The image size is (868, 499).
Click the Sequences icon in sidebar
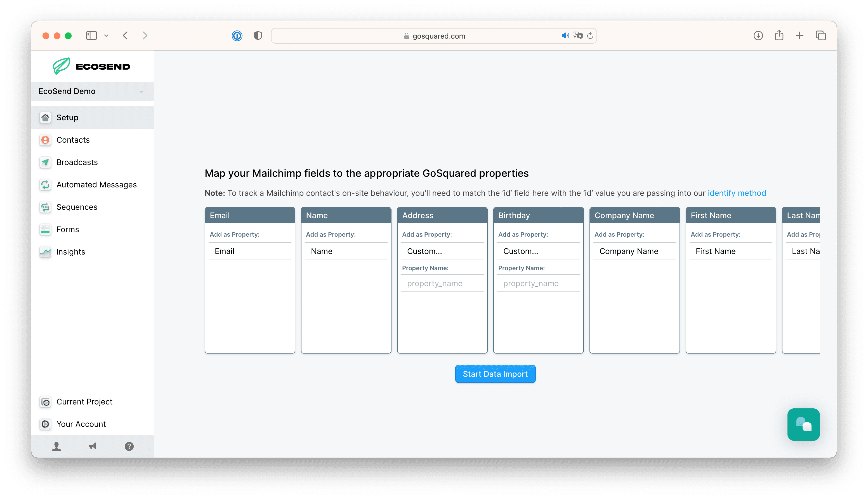(45, 207)
